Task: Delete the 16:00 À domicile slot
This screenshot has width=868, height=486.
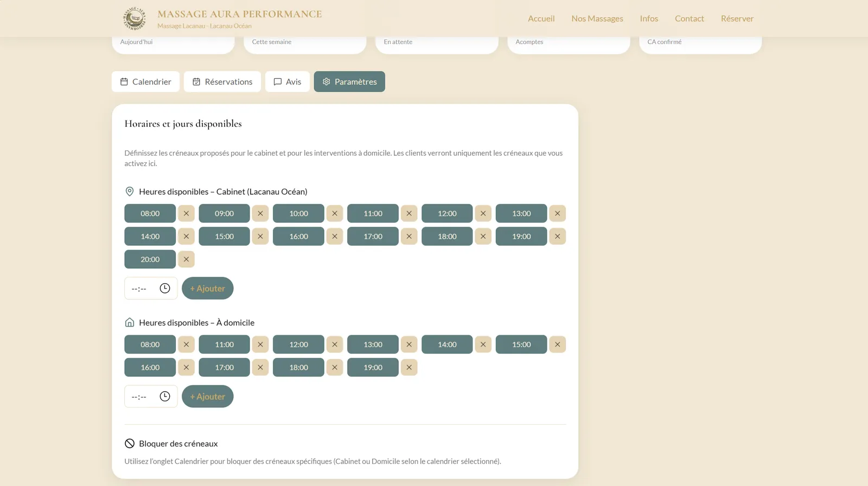Action: pyautogui.click(x=186, y=367)
